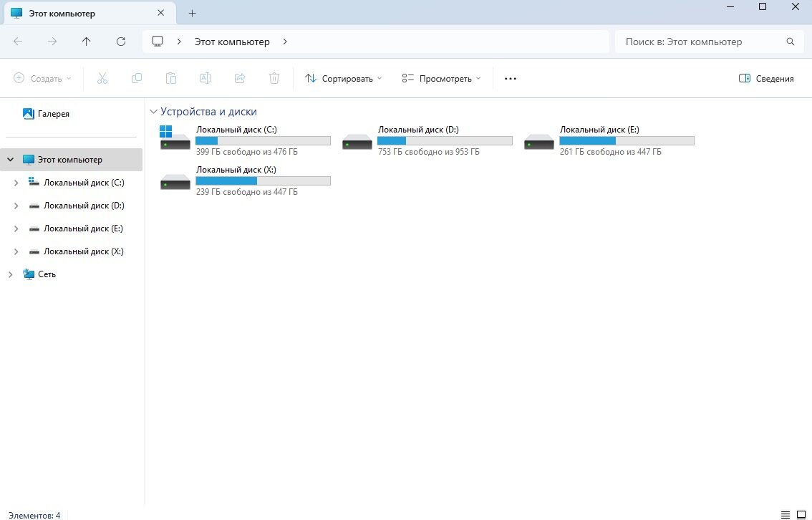Switch to details list view in status bar
The width and height of the screenshot is (812, 520).
786,515
